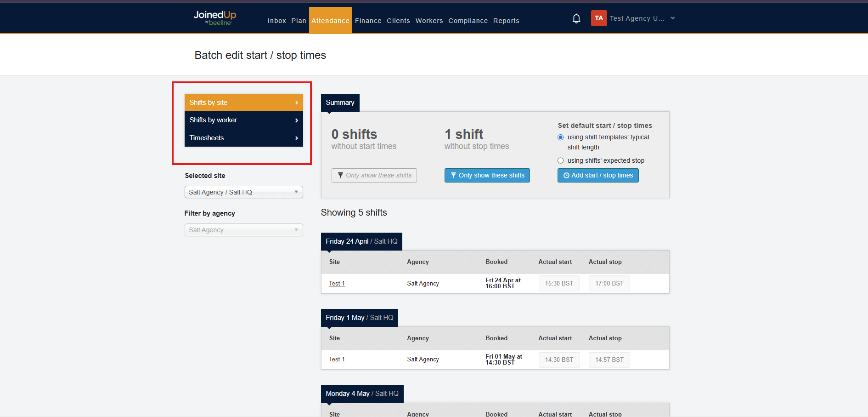
Task: Click the Test Agency U... username
Action: [x=637, y=18]
